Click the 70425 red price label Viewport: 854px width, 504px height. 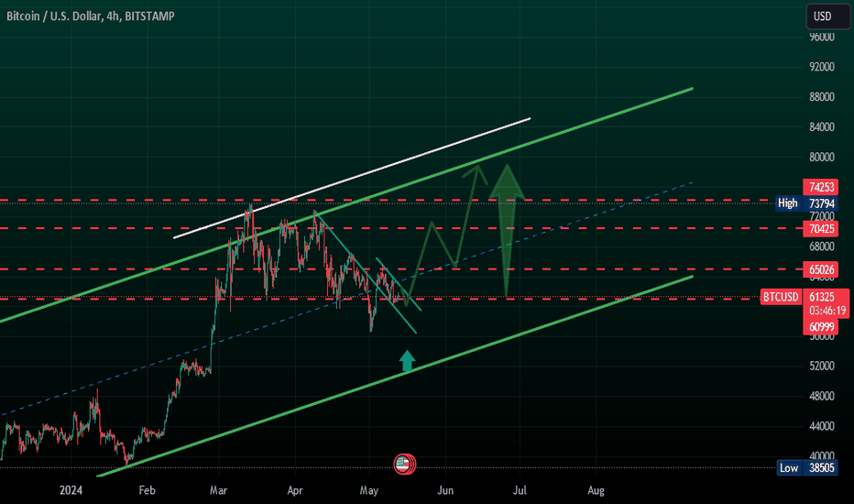tap(821, 228)
